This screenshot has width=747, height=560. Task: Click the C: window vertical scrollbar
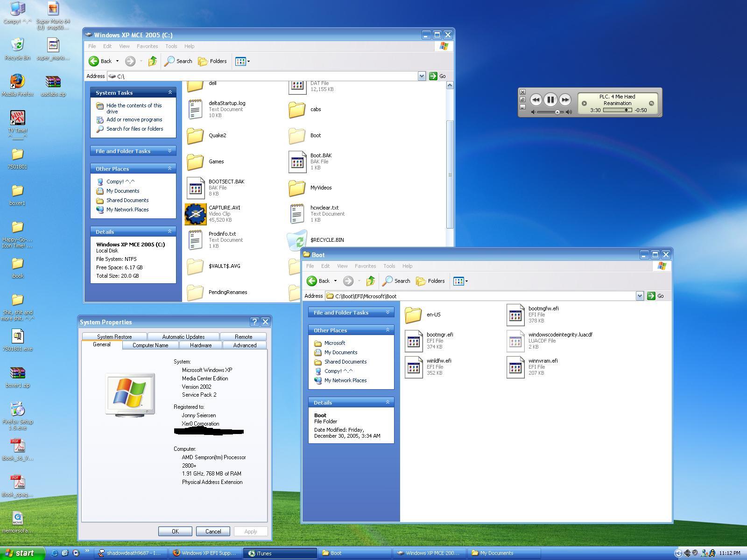pyautogui.click(x=450, y=174)
